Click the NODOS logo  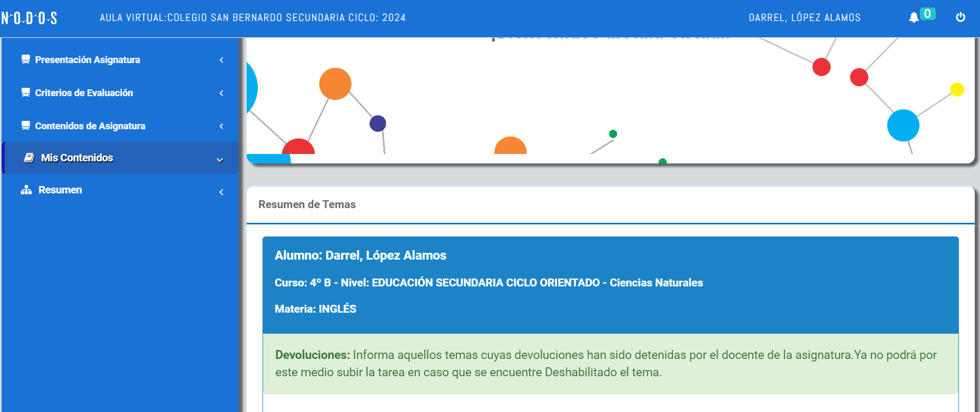29,18
